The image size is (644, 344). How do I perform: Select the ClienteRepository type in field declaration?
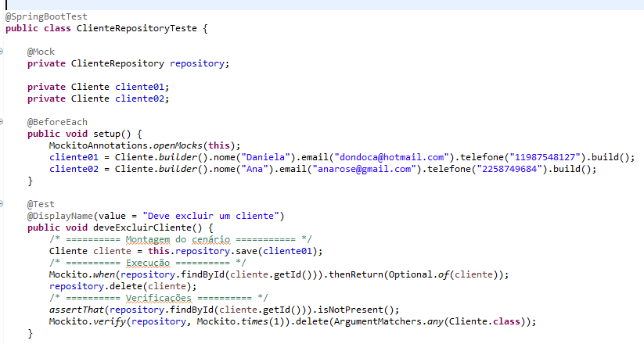[117, 63]
